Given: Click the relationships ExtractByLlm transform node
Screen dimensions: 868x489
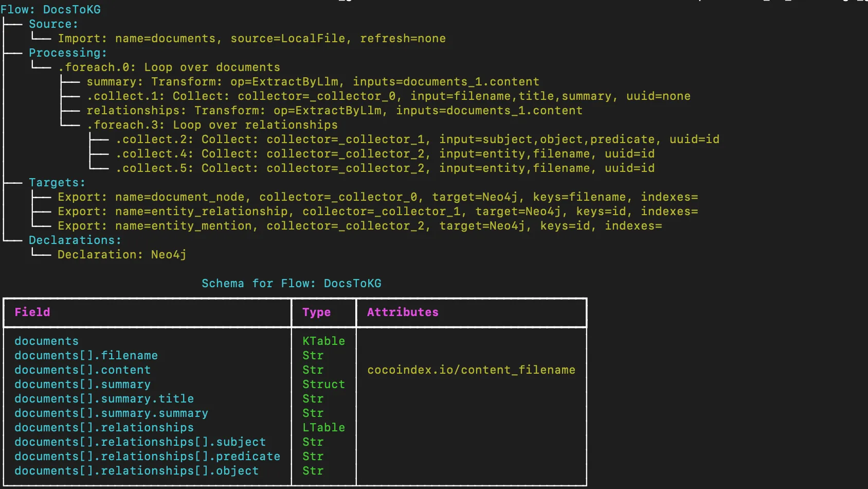Looking at the screenshot, I should pos(334,110).
